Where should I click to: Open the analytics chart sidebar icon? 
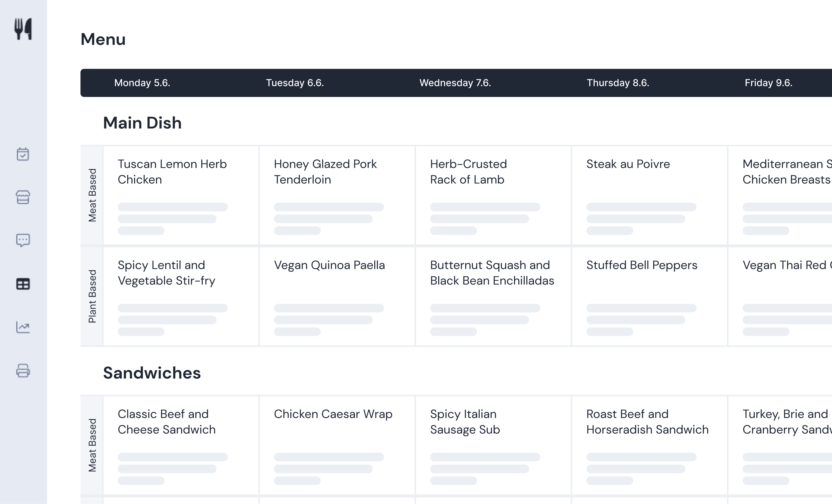[23, 327]
